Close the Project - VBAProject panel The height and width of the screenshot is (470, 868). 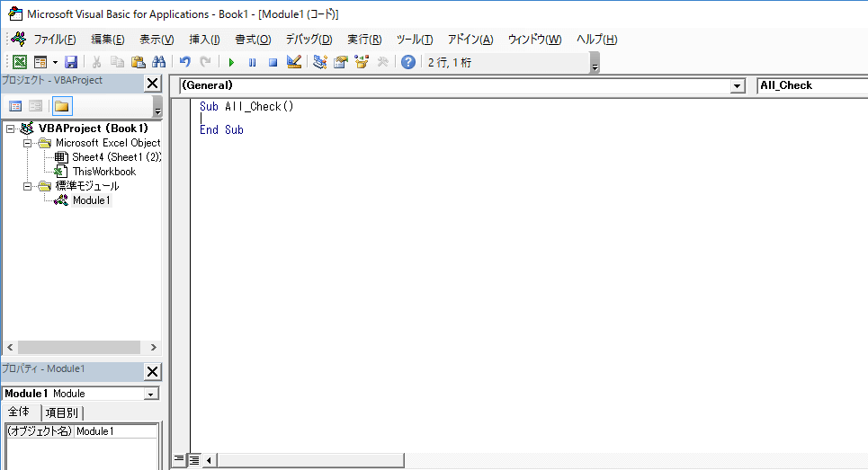coord(152,84)
